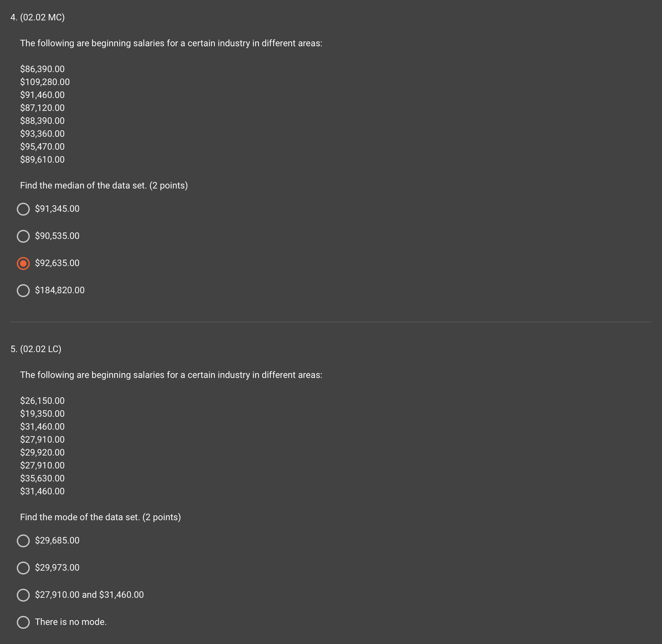This screenshot has width=662, height=644.
Task: Pick the $29,685.00 mode answer
Action: pyautogui.click(x=23, y=541)
